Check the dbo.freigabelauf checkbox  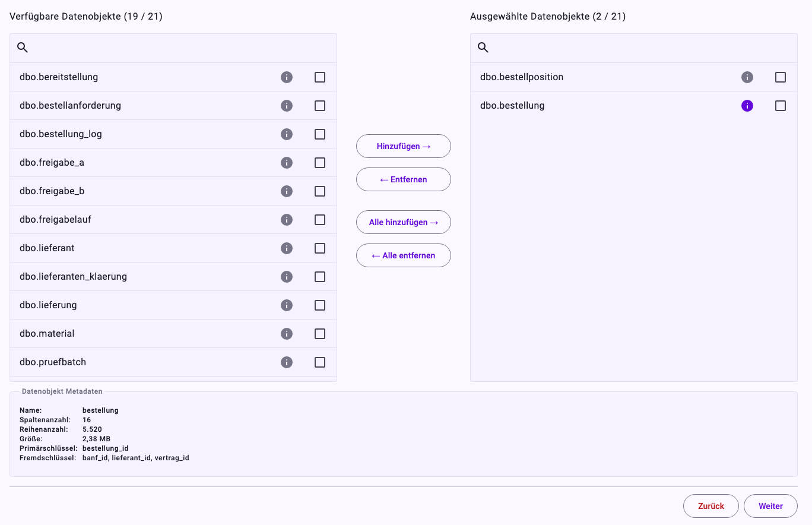tap(320, 220)
